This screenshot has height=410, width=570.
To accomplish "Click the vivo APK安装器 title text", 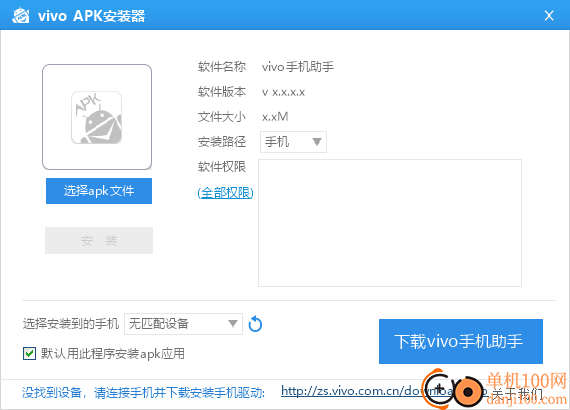I will pyautogui.click(x=91, y=16).
